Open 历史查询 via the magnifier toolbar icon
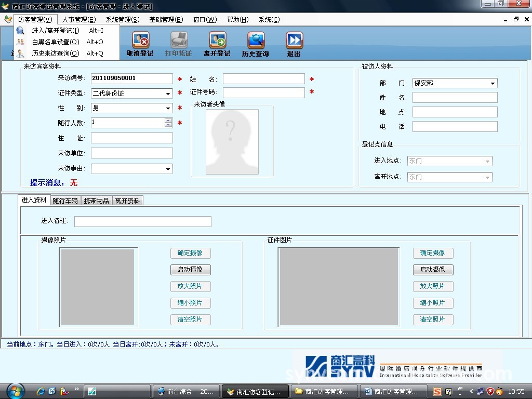This screenshot has height=399, width=532. pos(256,41)
